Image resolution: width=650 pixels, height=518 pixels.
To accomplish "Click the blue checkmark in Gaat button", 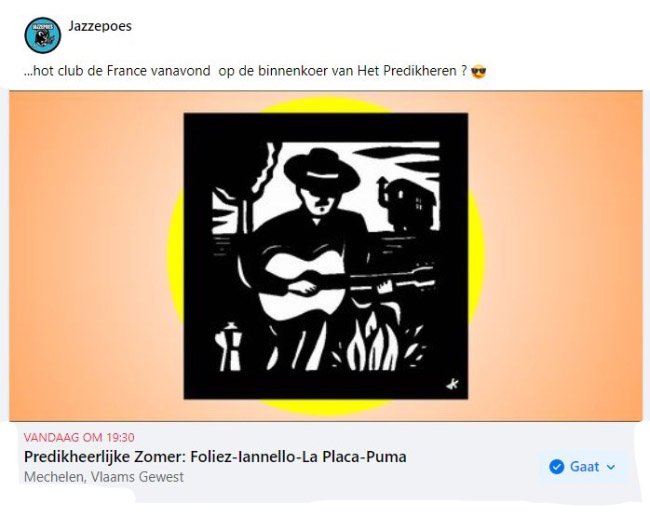I will coord(556,467).
